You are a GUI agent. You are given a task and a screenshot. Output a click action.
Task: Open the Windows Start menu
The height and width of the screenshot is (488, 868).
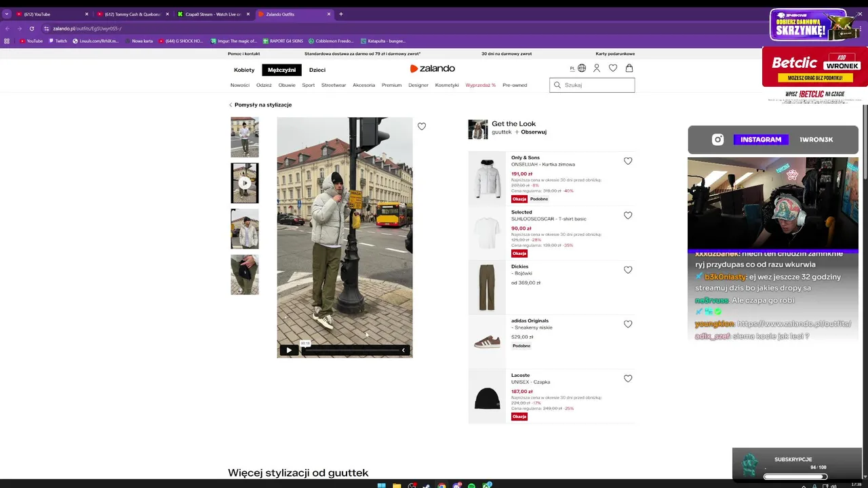click(381, 485)
